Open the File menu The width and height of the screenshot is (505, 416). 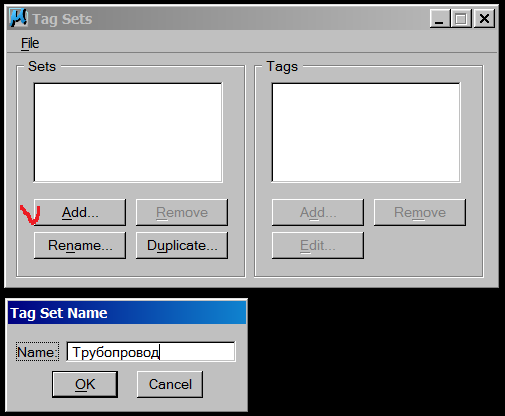[30, 43]
